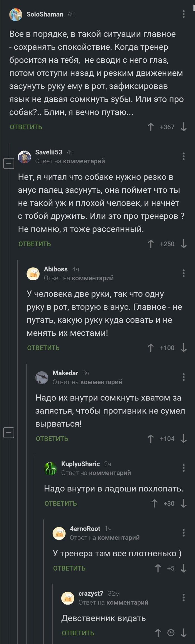Collapse the Makedar comment branch

(x=9, y=432)
